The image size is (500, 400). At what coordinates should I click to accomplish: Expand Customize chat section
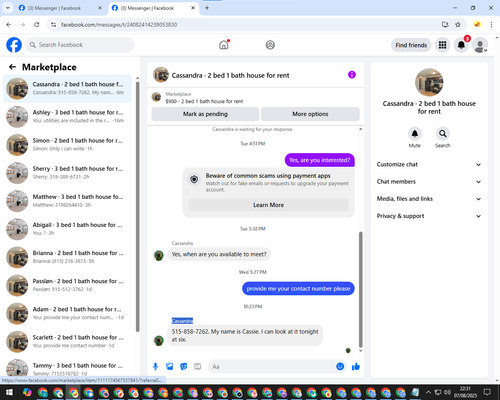(429, 164)
